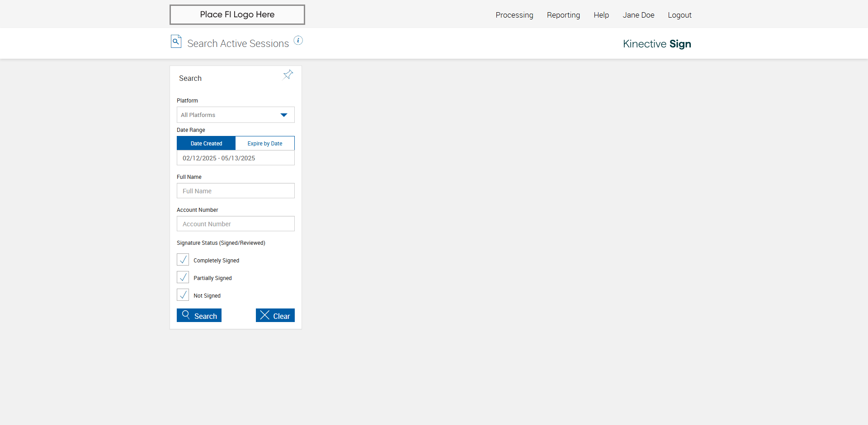Screen dimensions: 868x425
Task: Click the Logout link
Action: pos(679,15)
